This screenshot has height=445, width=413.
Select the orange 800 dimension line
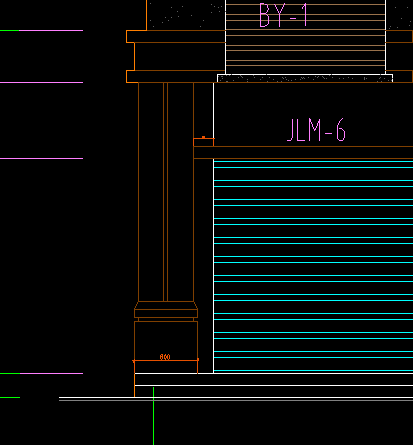coord(166,360)
